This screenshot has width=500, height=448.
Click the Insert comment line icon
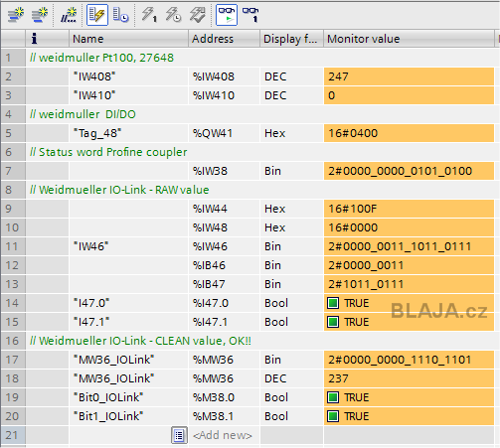(x=69, y=15)
